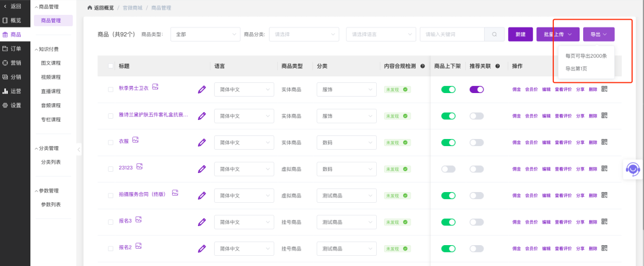Screen dimensions: 644x266
Task: Expand the 批量上传 dropdown button
Action: tap(558, 35)
